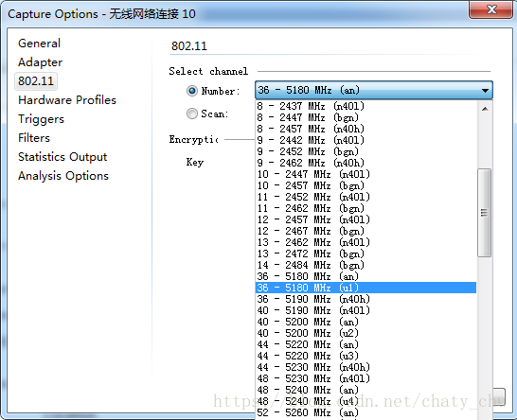This screenshot has height=420, width=517.
Task: Open Statistics Output page
Action: 62,157
